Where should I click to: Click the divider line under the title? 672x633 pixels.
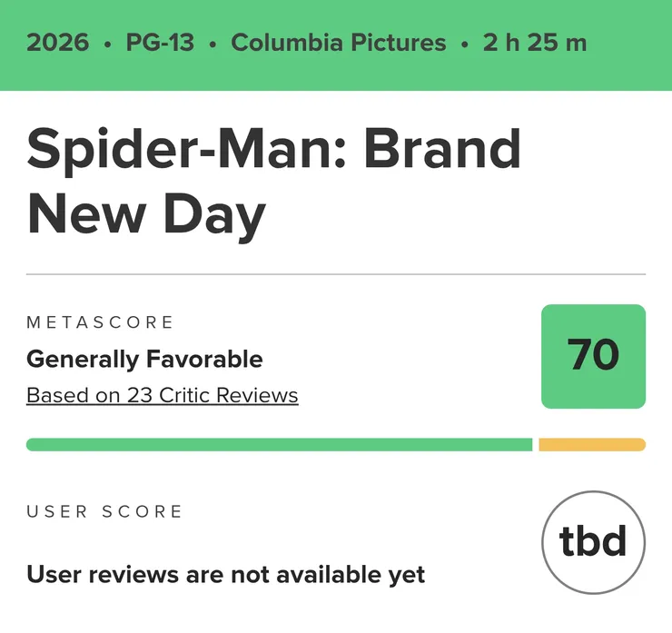(336, 274)
